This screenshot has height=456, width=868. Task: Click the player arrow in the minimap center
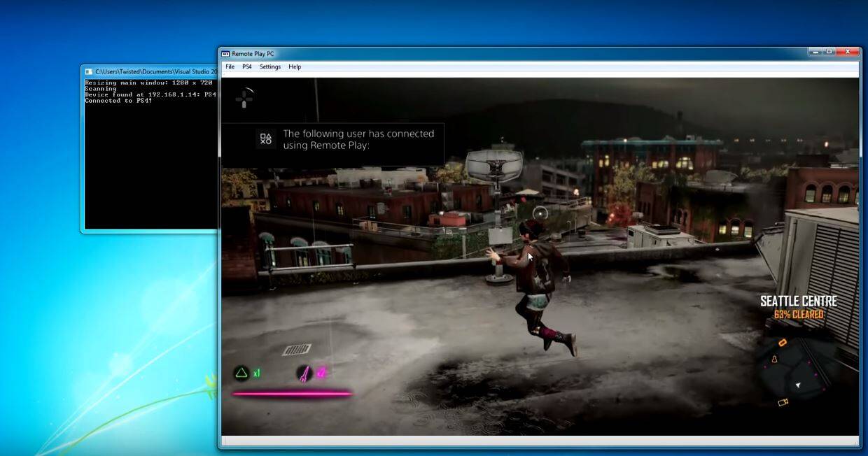798,385
